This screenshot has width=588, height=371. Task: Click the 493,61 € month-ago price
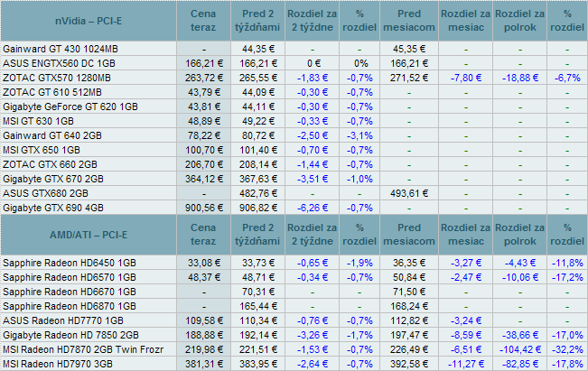click(x=409, y=193)
